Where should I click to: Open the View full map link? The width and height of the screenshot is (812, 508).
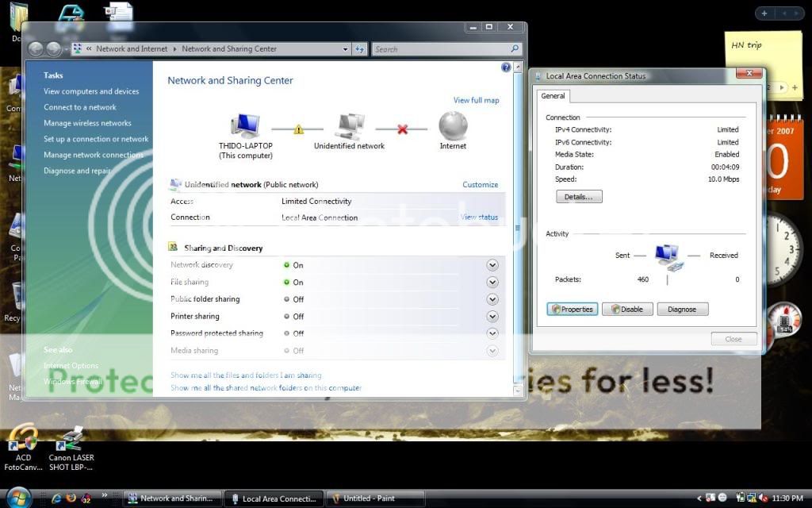(x=477, y=100)
